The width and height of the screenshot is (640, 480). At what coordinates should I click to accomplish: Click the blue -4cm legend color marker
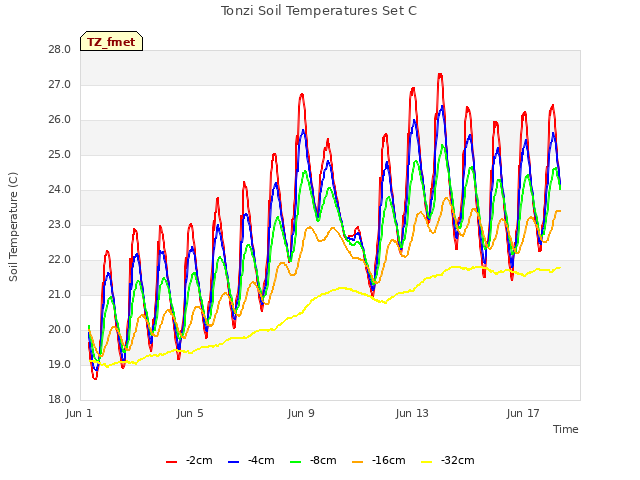[233, 462]
